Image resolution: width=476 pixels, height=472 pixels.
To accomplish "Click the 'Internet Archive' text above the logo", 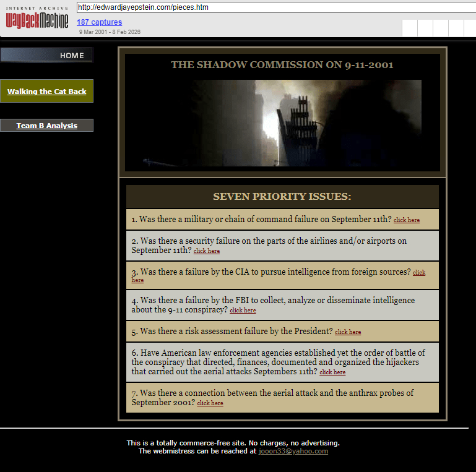I will [37, 8].
